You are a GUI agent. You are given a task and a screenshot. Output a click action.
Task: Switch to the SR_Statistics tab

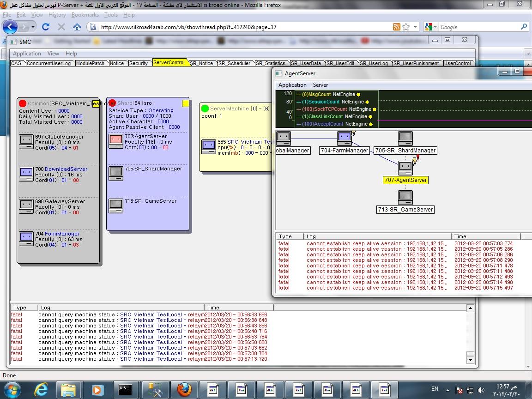(271, 63)
